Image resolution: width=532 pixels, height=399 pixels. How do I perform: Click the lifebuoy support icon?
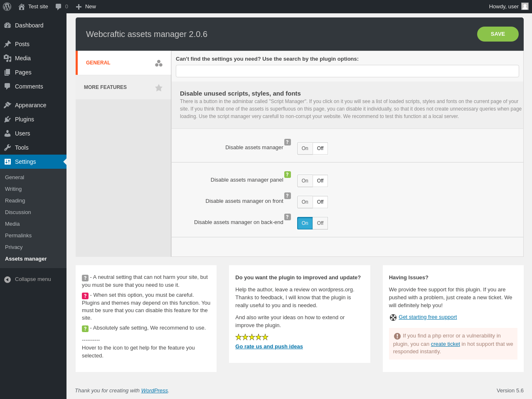coord(393,318)
